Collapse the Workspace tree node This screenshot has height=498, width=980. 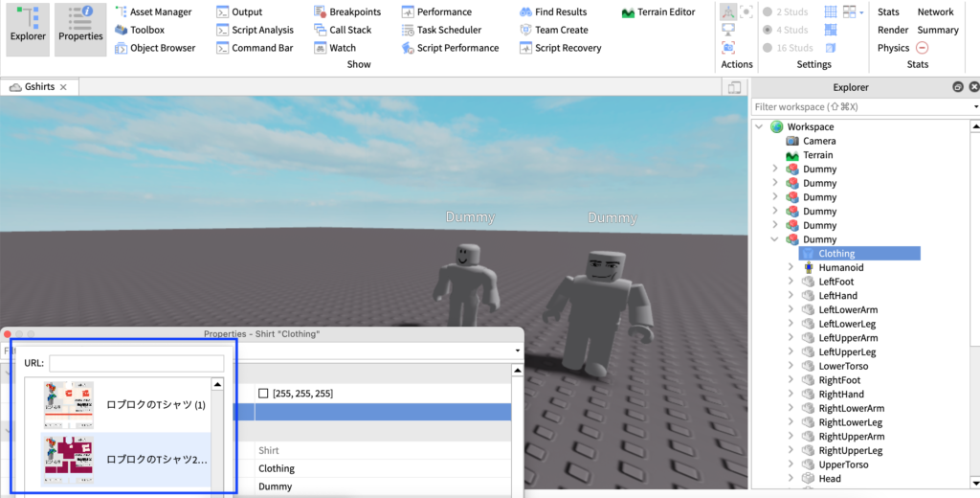(x=759, y=126)
